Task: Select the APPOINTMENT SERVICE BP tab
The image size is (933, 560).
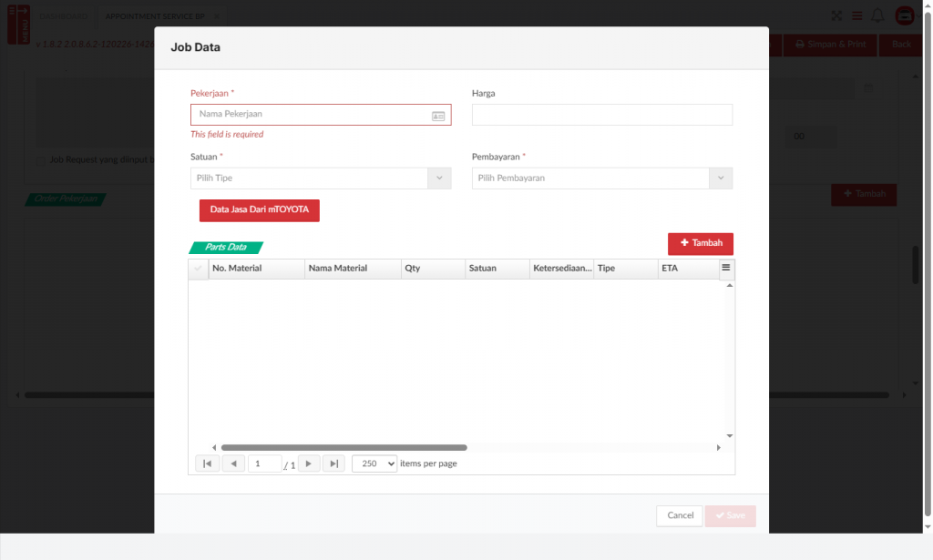Action: [155, 16]
